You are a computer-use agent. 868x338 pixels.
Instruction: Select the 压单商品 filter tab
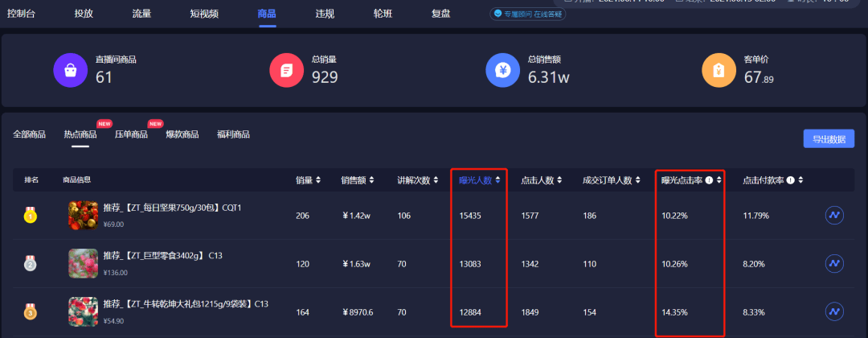[x=131, y=134]
